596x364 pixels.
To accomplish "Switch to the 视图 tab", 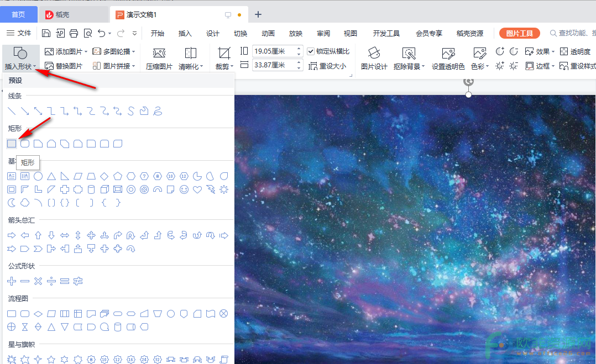I will point(351,33).
